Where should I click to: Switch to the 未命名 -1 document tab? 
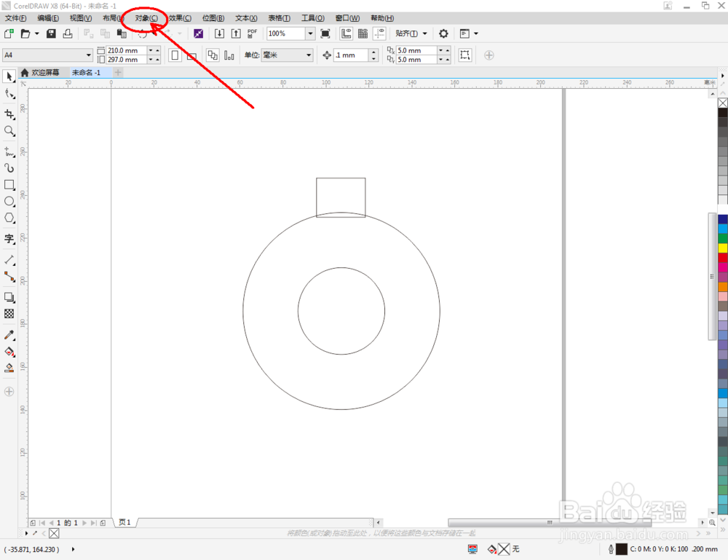point(87,72)
